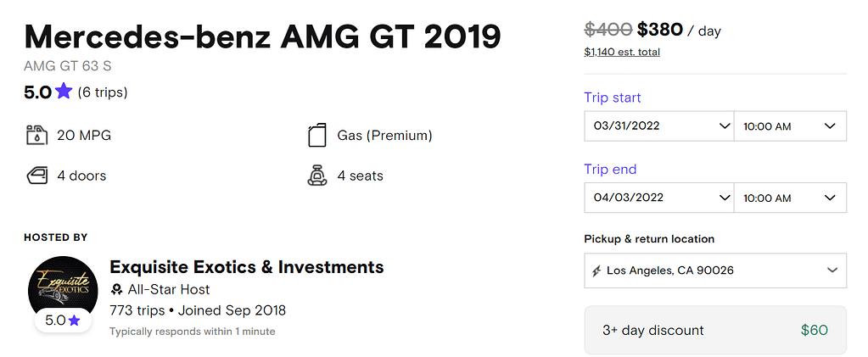
Task: Open the trip start time dropdown
Action: [x=790, y=126]
